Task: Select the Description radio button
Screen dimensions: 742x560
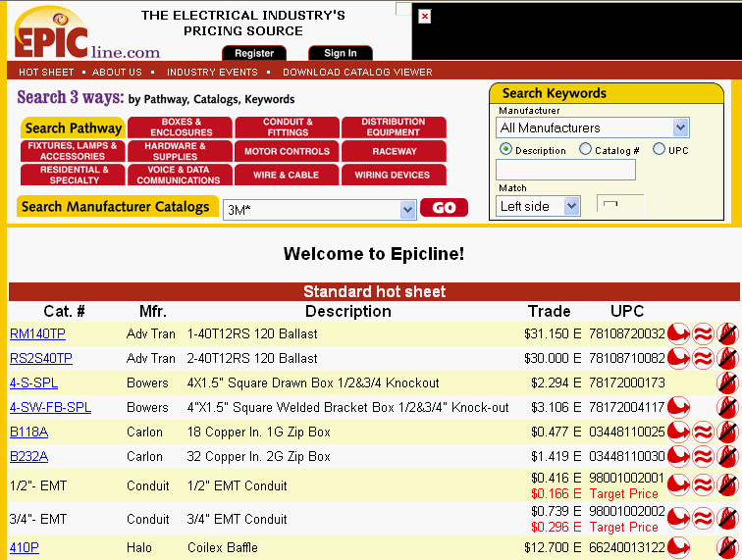Action: [x=505, y=149]
